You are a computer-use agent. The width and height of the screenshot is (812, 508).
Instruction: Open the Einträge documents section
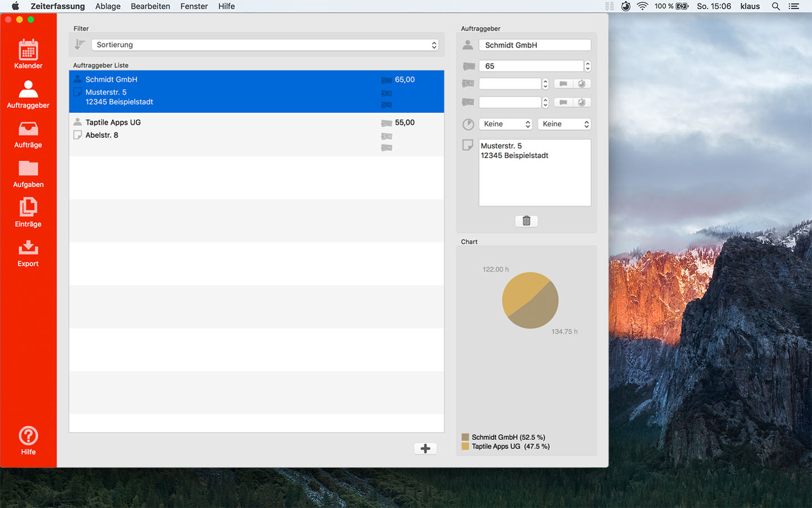[28, 213]
